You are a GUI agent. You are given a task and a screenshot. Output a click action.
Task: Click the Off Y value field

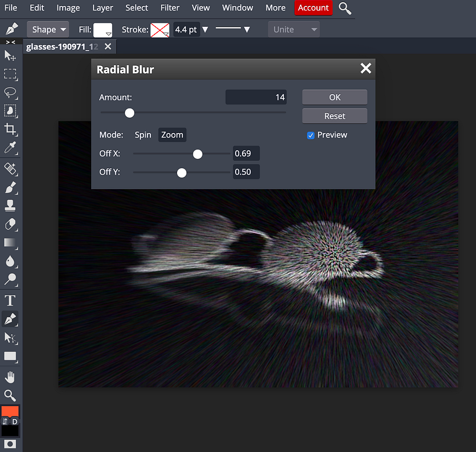point(246,172)
